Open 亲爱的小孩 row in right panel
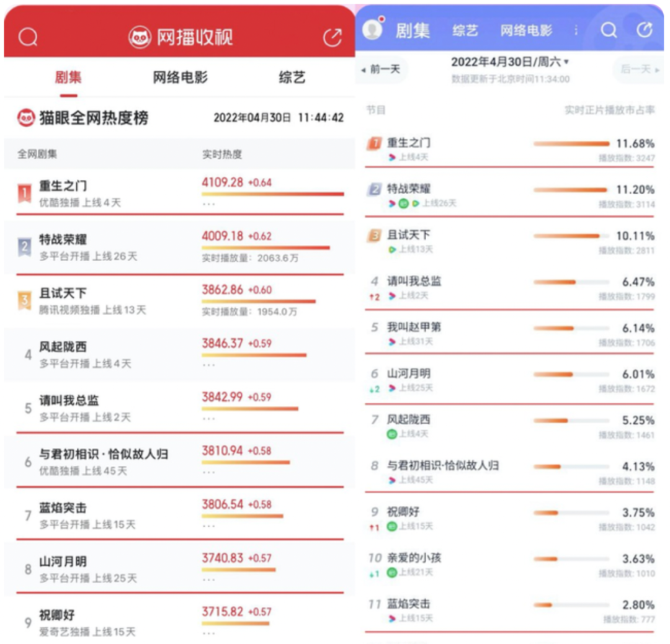This screenshot has height=644, width=670. click(509, 565)
